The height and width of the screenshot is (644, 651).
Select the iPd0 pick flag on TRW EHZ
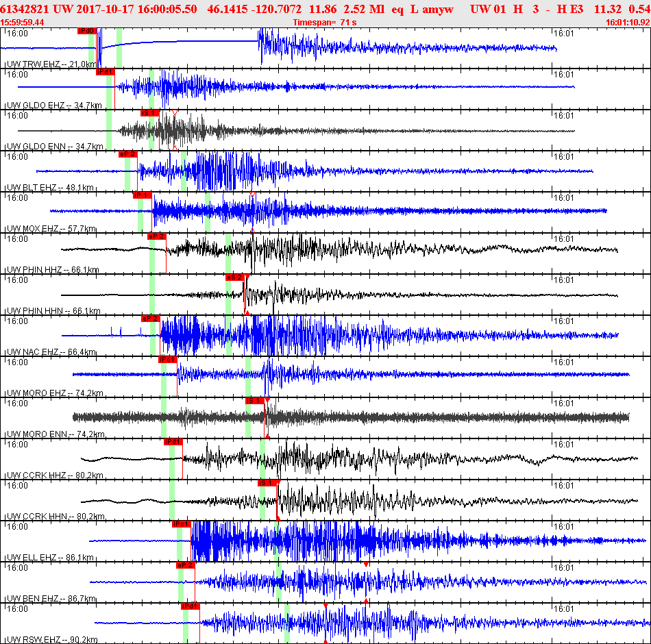pos(86,31)
